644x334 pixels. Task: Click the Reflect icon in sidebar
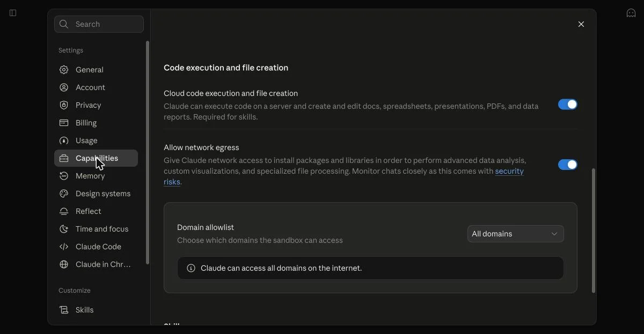pyautogui.click(x=64, y=211)
